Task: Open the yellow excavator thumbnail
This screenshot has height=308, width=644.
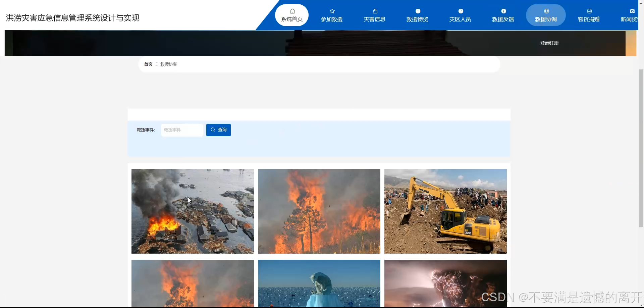Action: point(445,211)
